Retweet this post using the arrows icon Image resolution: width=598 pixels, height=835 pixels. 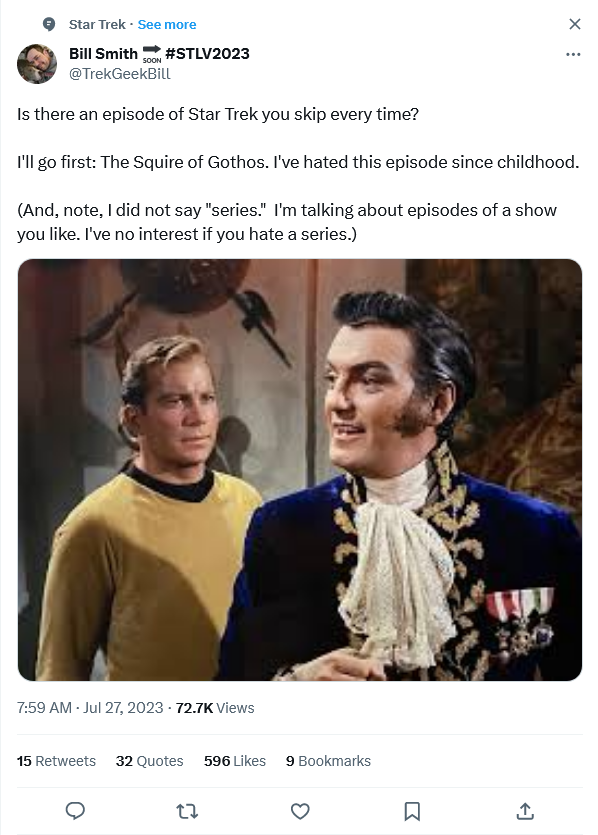(187, 811)
